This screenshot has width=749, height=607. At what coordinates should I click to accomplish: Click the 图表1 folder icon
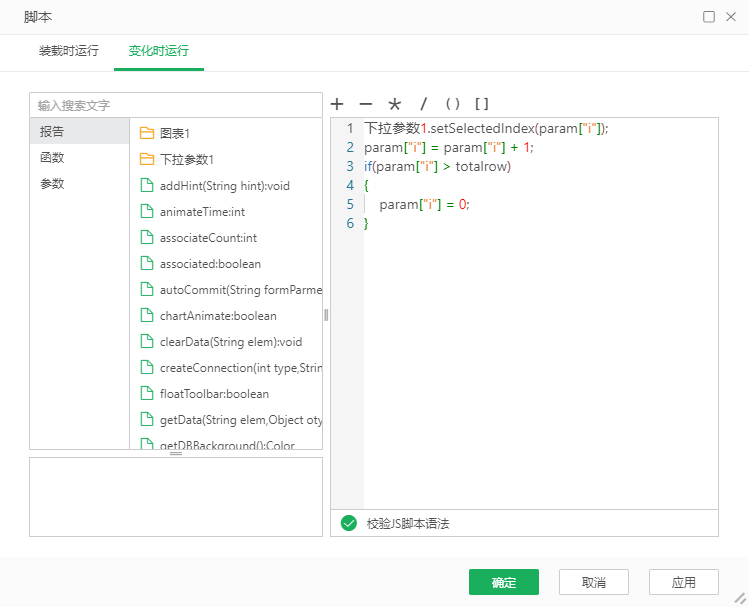point(147,133)
